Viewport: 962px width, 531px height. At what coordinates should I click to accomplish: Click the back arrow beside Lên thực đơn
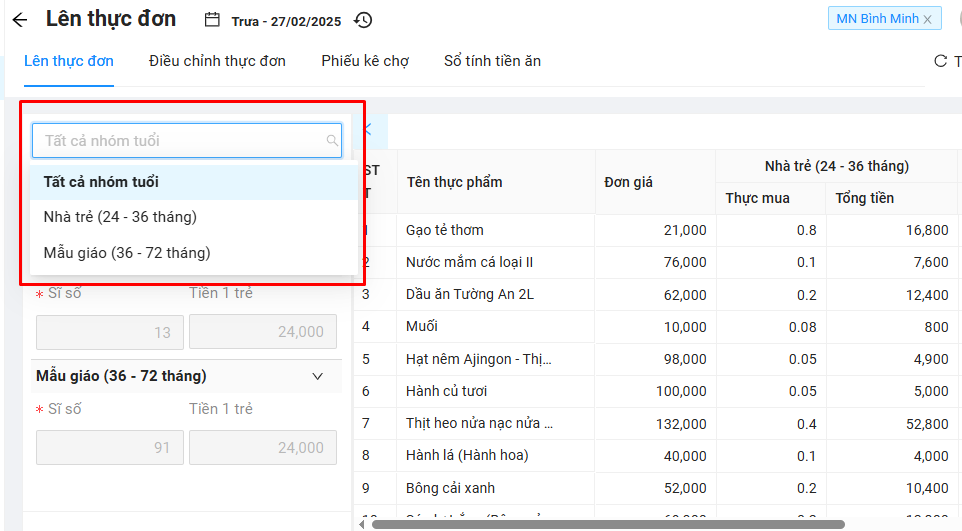click(20, 20)
